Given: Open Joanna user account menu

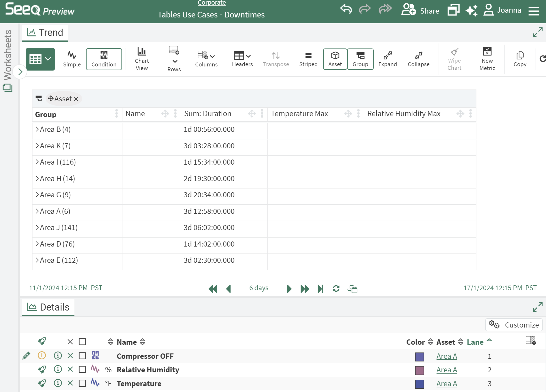Looking at the screenshot, I should tap(502, 10).
